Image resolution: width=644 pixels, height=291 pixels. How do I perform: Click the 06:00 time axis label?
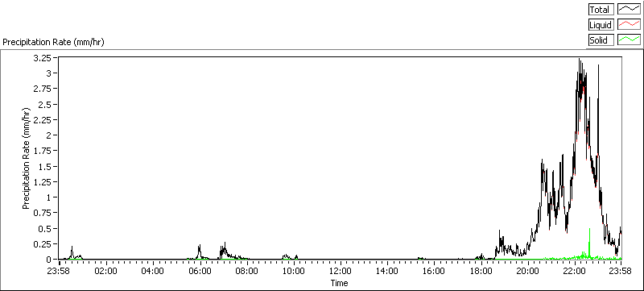pos(200,271)
